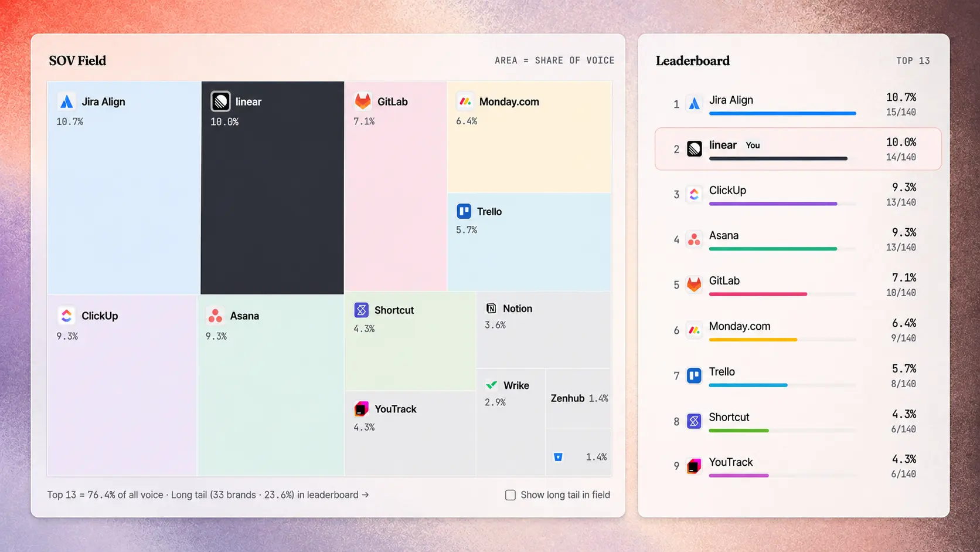Click the yellow Monday.com leaderboard bar
This screenshot has height=552, width=980.
coord(753,340)
